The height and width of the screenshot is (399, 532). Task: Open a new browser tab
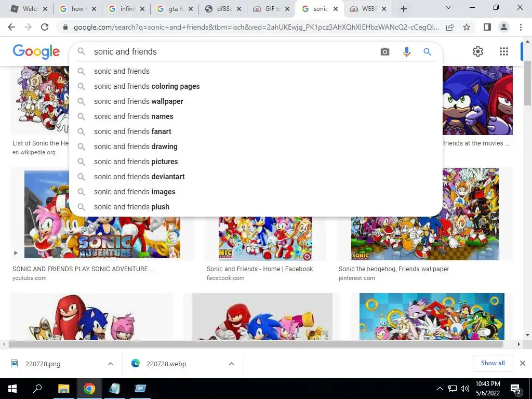[x=403, y=9]
